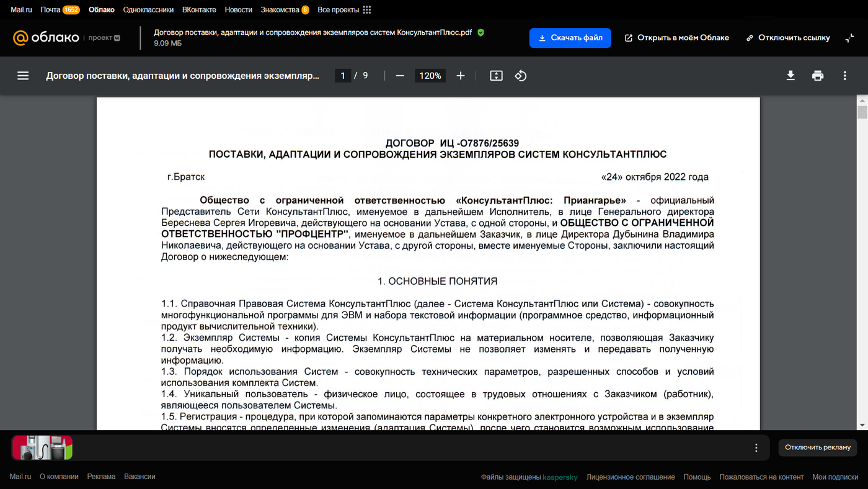Viewport: 868px width, 489px height.
Task: Open Почта in the top navigation
Action: pos(50,10)
